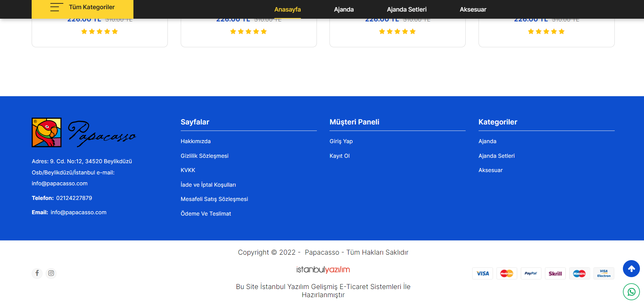Open the Hakkımızda page link
The width and height of the screenshot is (644, 305).
pyautogui.click(x=195, y=141)
